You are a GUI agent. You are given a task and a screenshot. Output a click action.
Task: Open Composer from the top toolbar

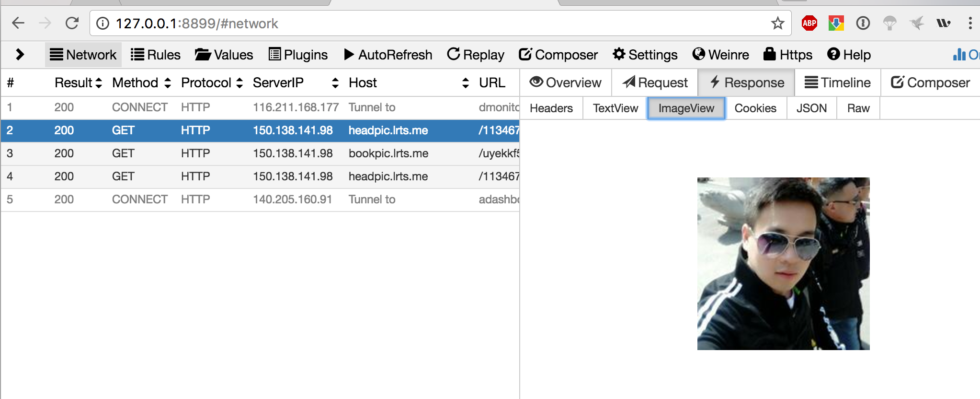point(558,55)
